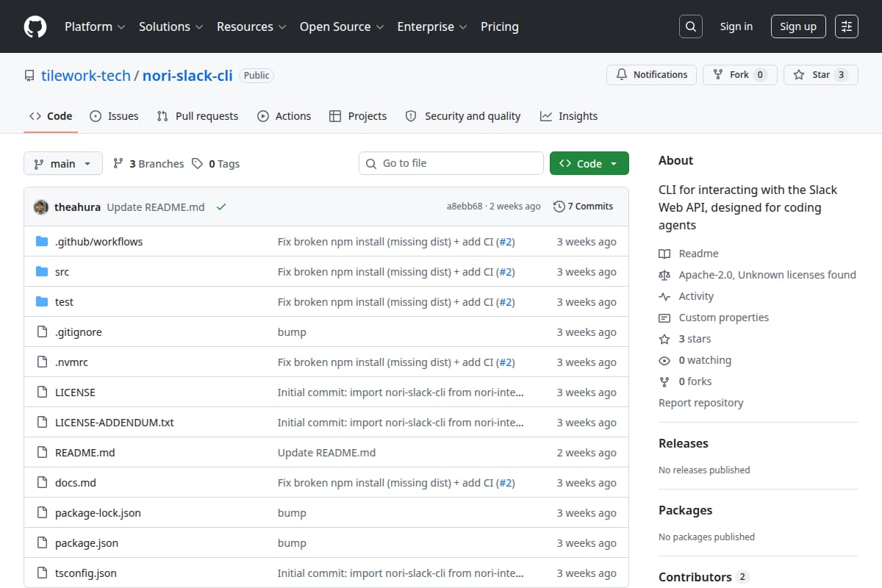Screen dimensions: 882x588
Task: Open the test folder
Action: point(64,302)
